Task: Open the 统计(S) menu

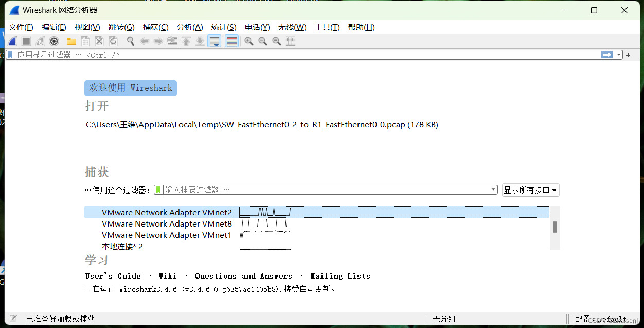Action: click(x=224, y=27)
